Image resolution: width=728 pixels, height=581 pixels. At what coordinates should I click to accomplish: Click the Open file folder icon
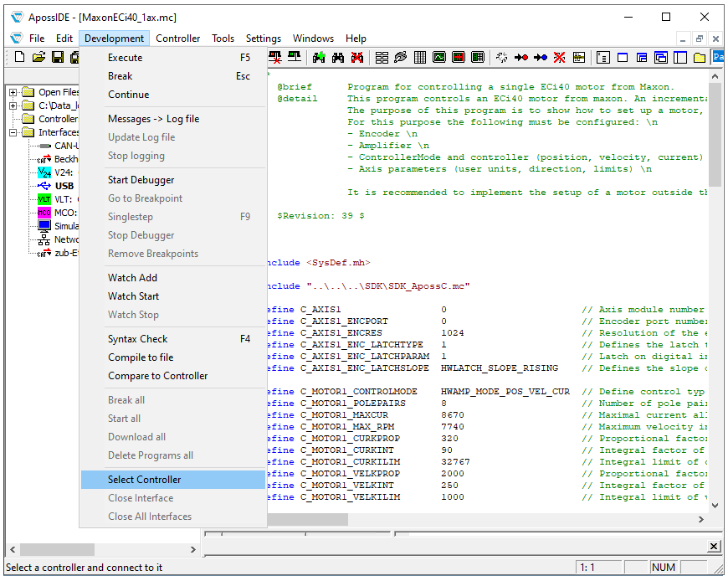click(x=39, y=57)
